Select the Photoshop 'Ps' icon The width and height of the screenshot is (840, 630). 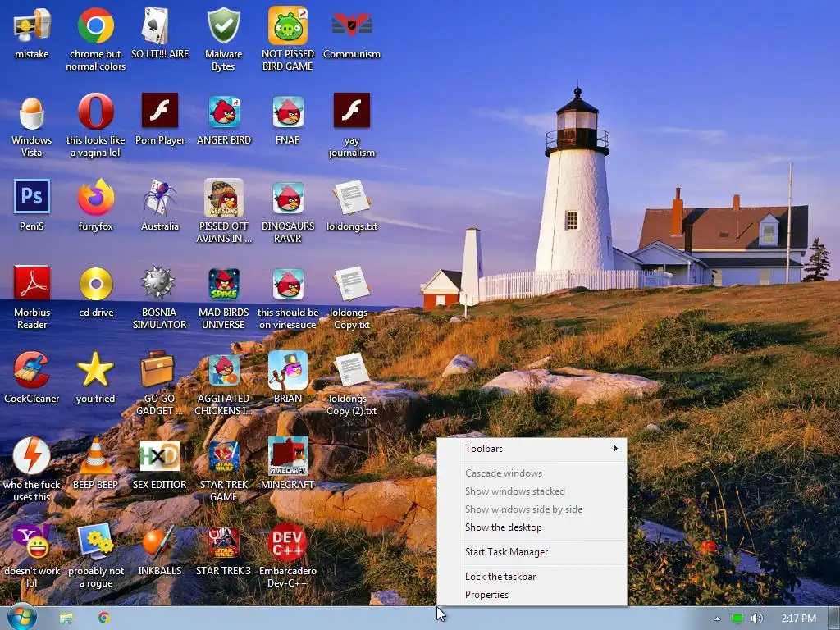point(32,197)
